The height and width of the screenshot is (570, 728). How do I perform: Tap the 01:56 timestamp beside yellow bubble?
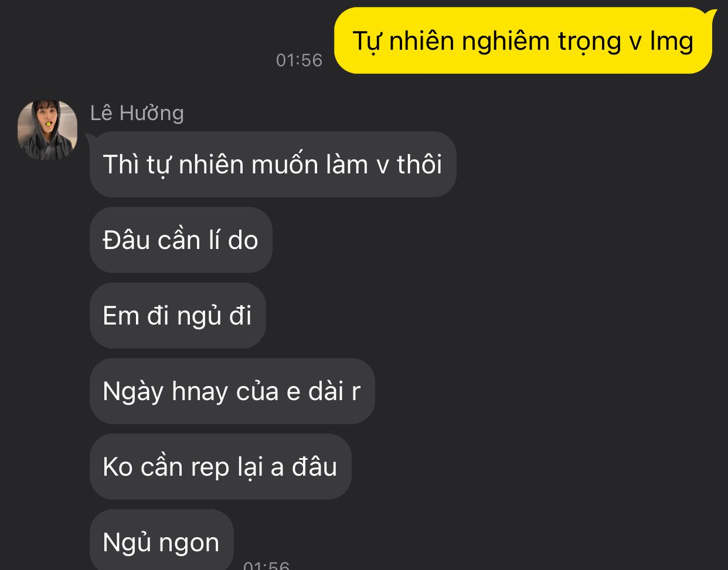coord(299,60)
